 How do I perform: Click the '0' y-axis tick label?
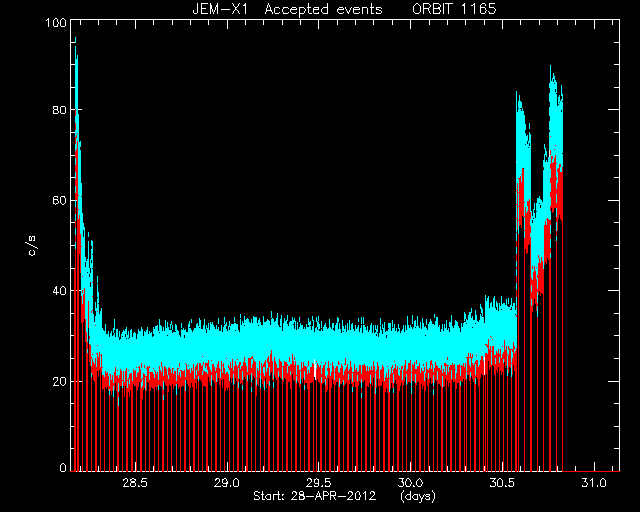point(63,467)
